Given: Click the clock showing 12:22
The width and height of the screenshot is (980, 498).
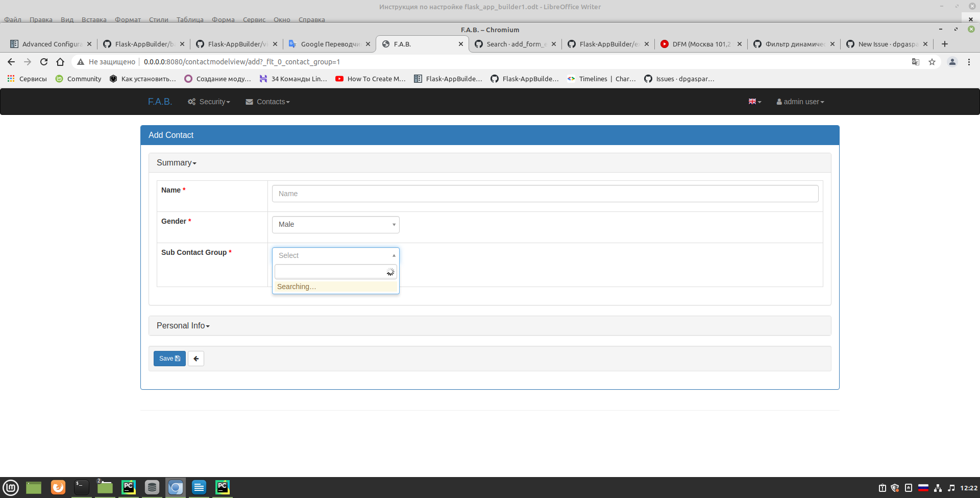Looking at the screenshot, I should pyautogui.click(x=969, y=488).
